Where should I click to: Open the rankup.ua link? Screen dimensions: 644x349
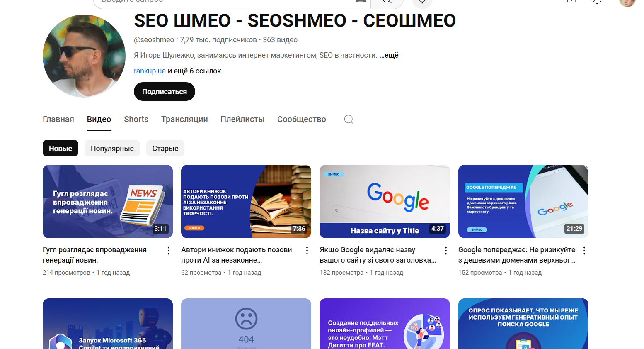tap(150, 71)
